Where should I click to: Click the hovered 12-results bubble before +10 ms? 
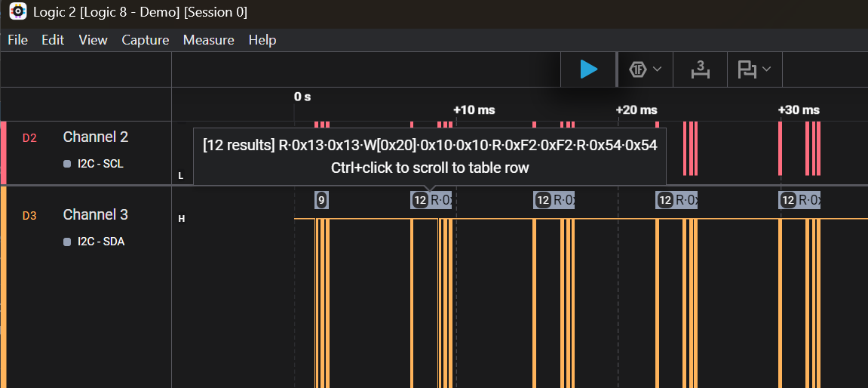pyautogui.click(x=431, y=200)
